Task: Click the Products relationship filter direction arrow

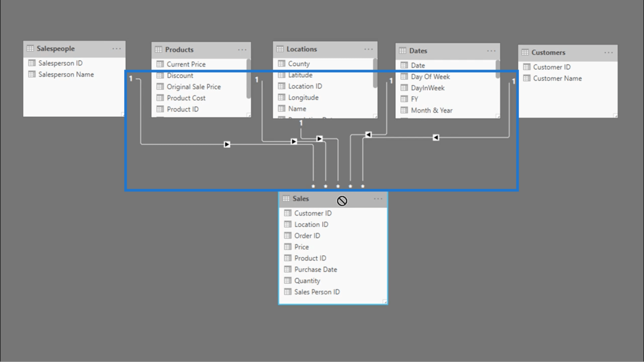Action: point(294,142)
